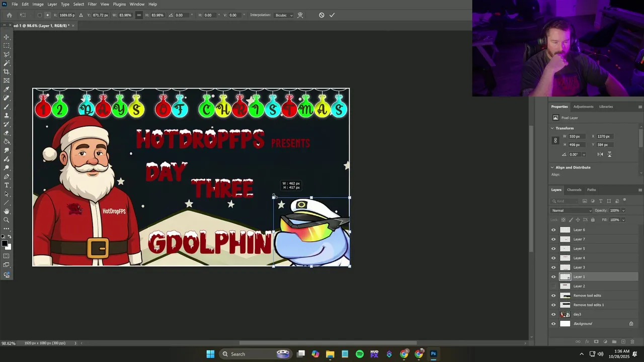Open the Image menu
The width and height of the screenshot is (644, 362).
coord(38,4)
